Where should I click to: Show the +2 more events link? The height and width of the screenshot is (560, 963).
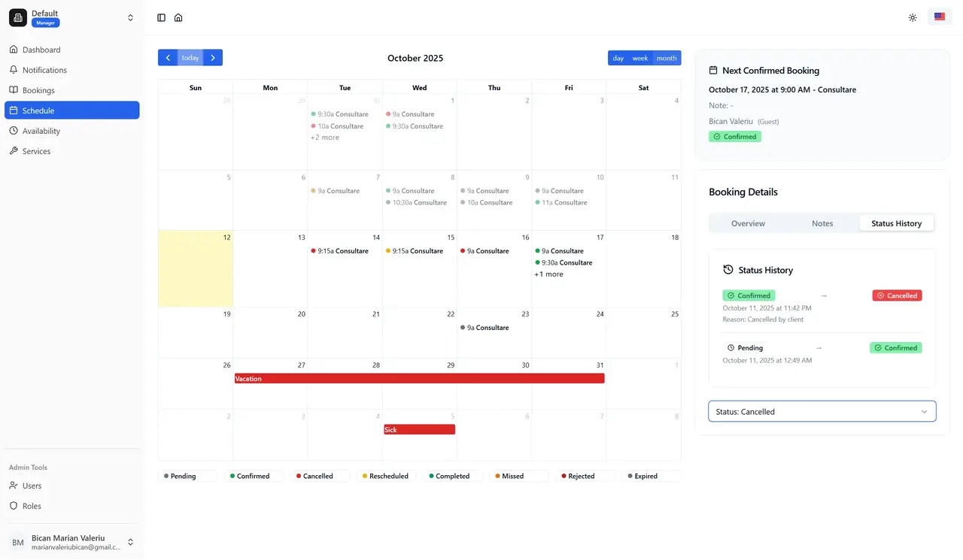pyautogui.click(x=325, y=138)
